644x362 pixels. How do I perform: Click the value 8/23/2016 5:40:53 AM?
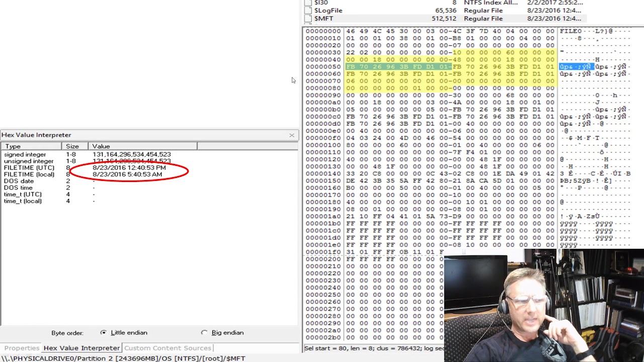(x=127, y=174)
